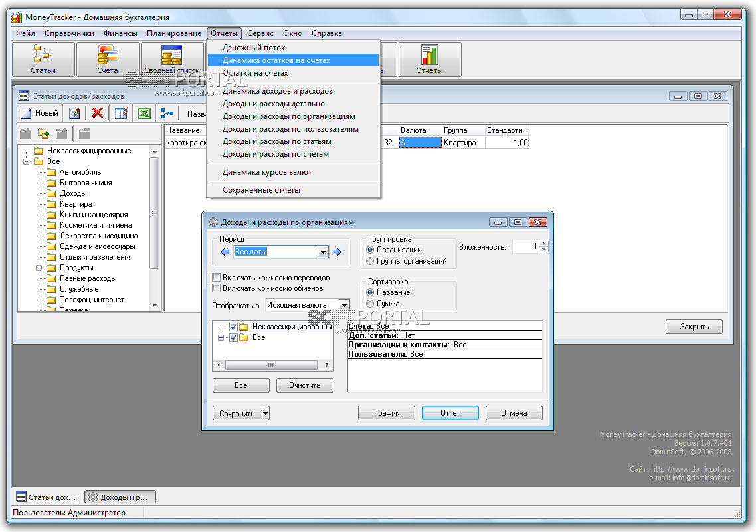Screen dimensions: 756x532
Task: Click the Сохранить button
Action: 237,414
